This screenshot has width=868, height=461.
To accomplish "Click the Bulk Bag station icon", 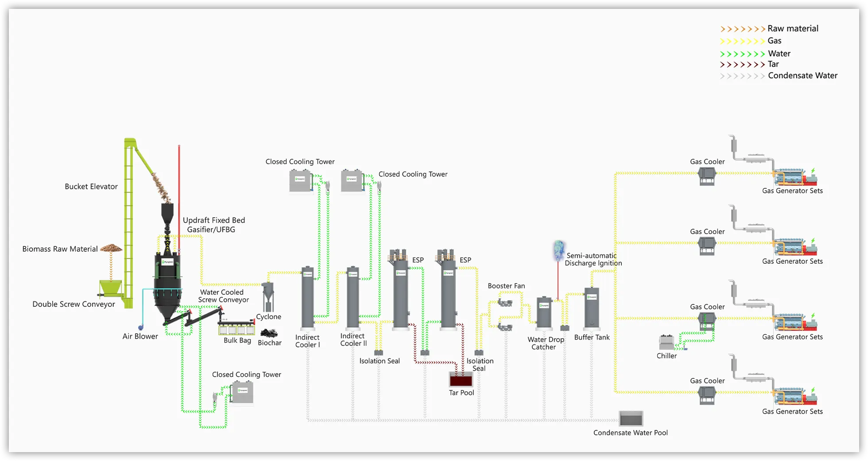I will 236,329.
